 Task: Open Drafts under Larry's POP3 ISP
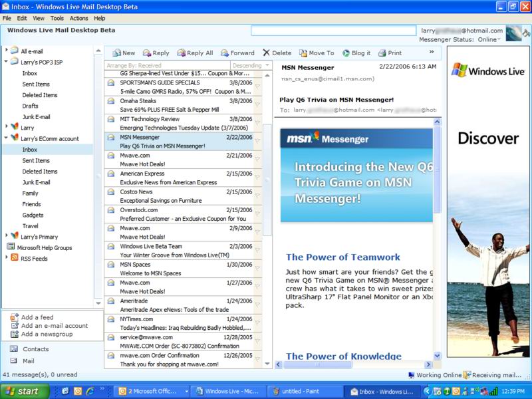tap(30, 106)
